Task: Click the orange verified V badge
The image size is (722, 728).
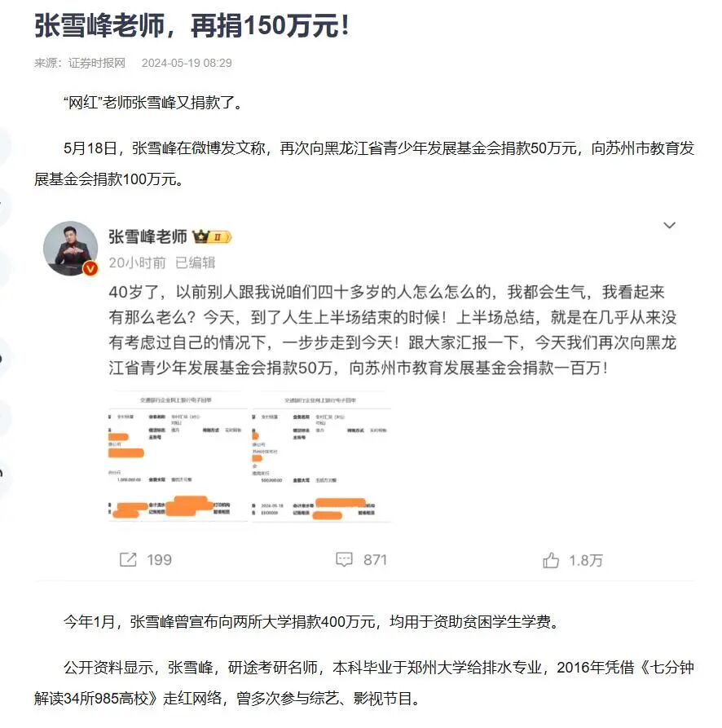Action: coord(90,268)
